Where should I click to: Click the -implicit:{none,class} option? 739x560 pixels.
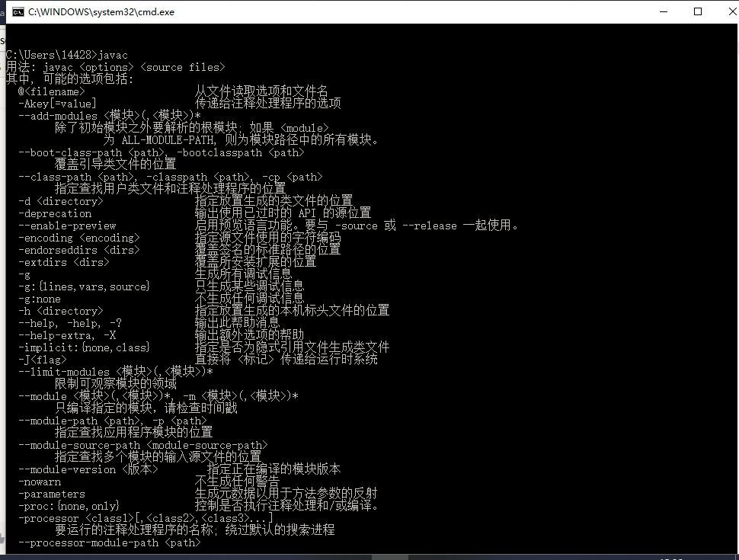coord(84,348)
